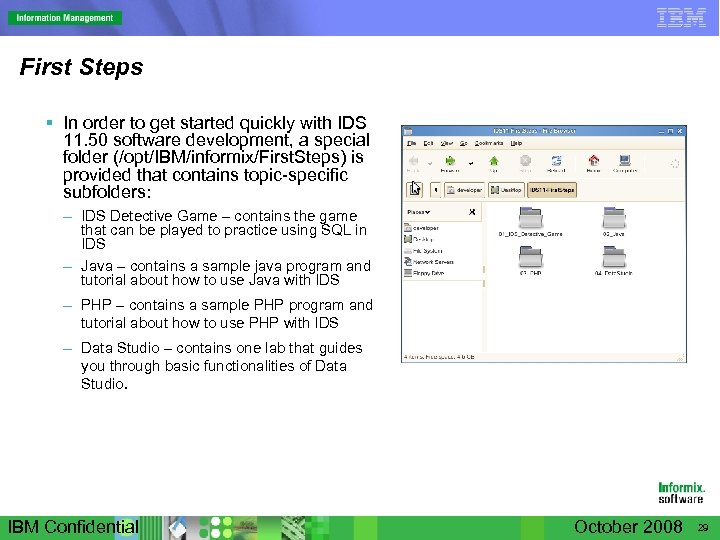Click the IBM logo in header
This screenshot has height=540, width=720.
coord(681,17)
